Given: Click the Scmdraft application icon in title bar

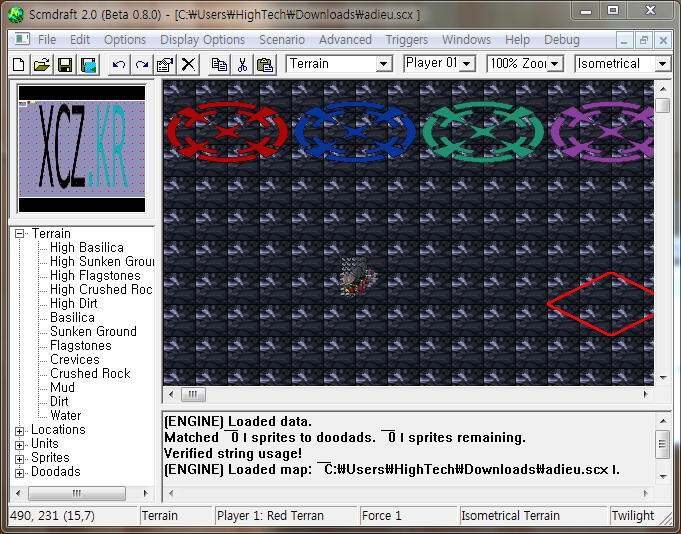Looking at the screenshot, I should coord(16,14).
